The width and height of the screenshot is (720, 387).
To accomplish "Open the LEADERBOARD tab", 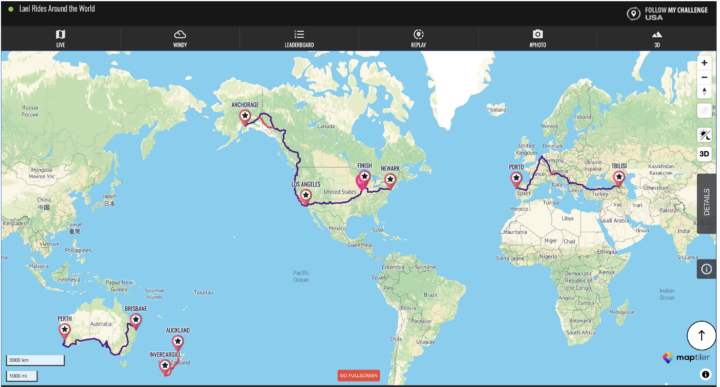I will 299,39.
